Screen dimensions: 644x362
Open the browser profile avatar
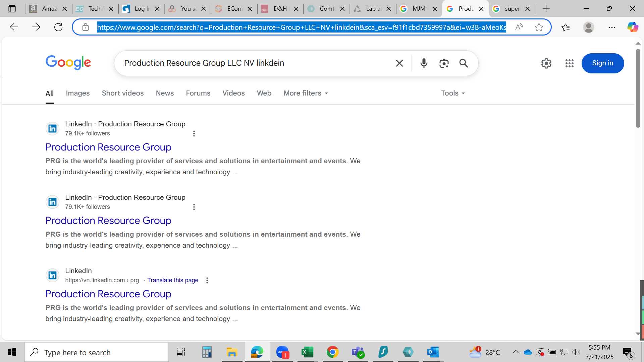point(589,27)
